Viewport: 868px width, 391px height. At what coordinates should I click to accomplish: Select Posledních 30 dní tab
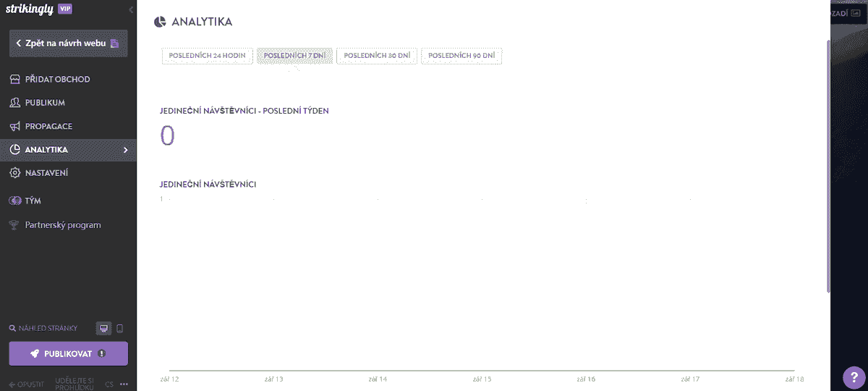[x=377, y=56]
